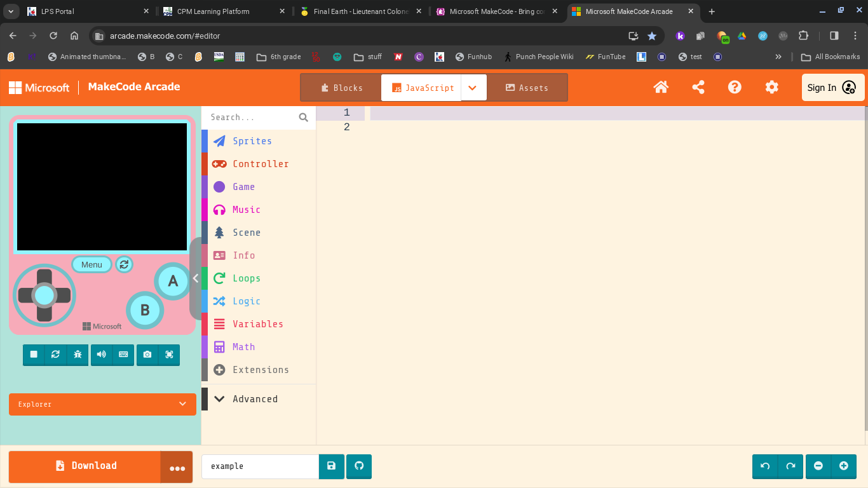Open the language dropdown next to JavaScript
868x488 pixels.
(x=473, y=88)
